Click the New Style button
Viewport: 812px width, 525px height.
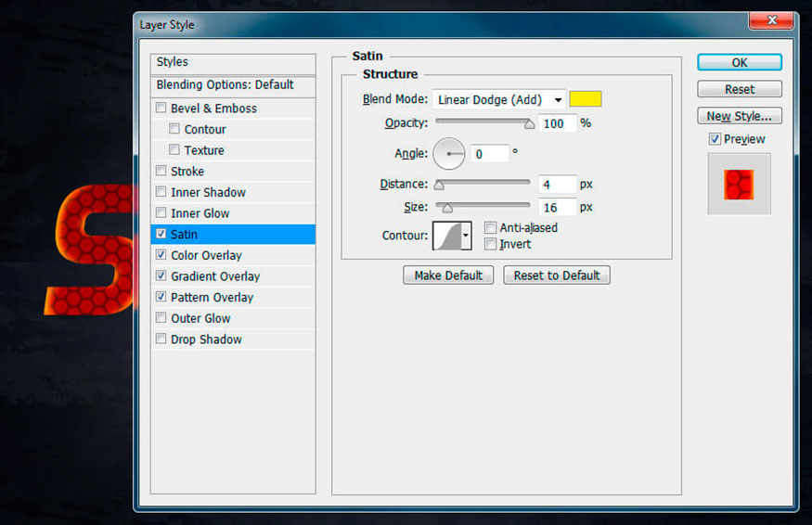pos(739,116)
